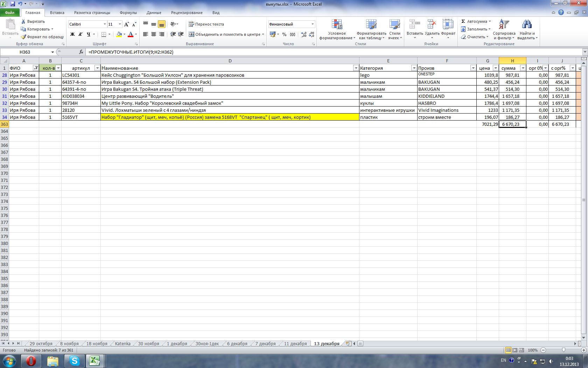Toggle align text right
588x368 pixels.
coord(162,34)
